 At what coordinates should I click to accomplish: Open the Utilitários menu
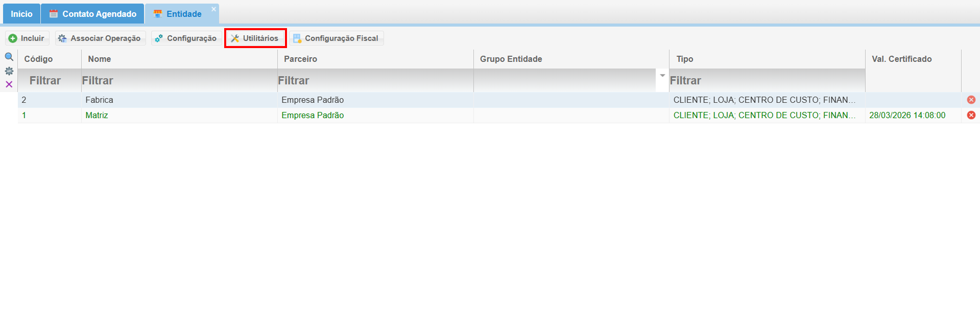tap(255, 38)
